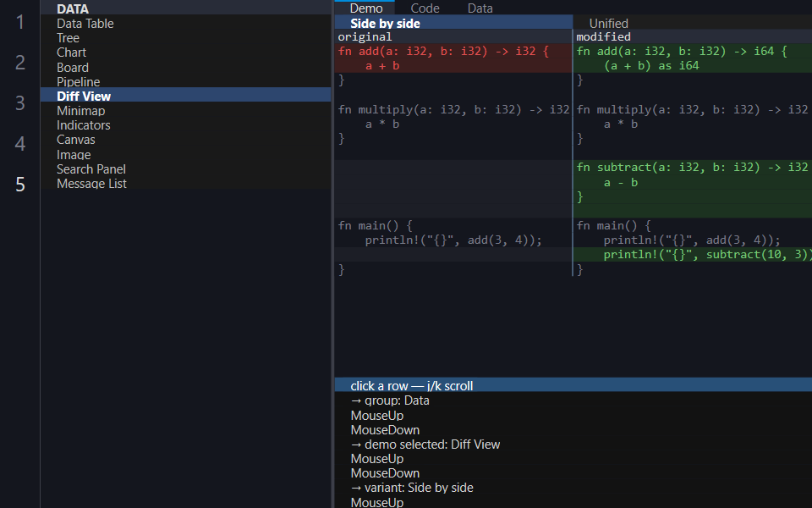This screenshot has height=508, width=812.
Task: Open the Search Panel demo
Action: (185, 169)
